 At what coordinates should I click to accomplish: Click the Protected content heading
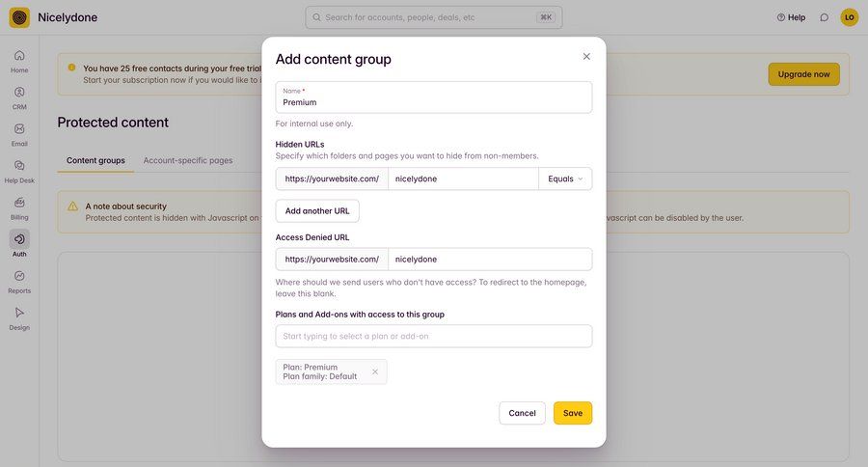coord(113,123)
